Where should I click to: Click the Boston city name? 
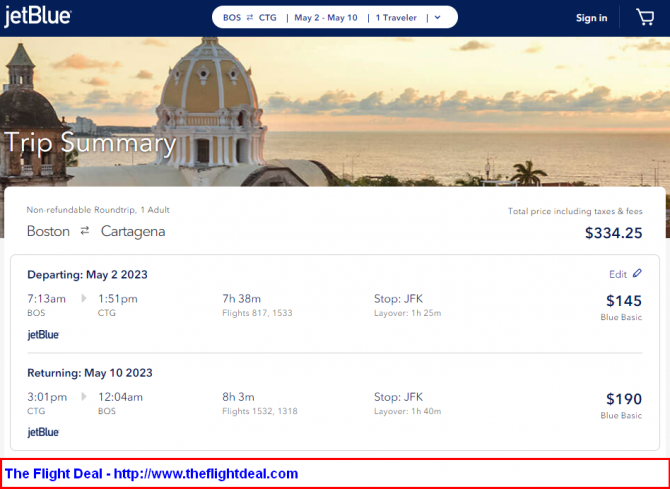pos(48,231)
